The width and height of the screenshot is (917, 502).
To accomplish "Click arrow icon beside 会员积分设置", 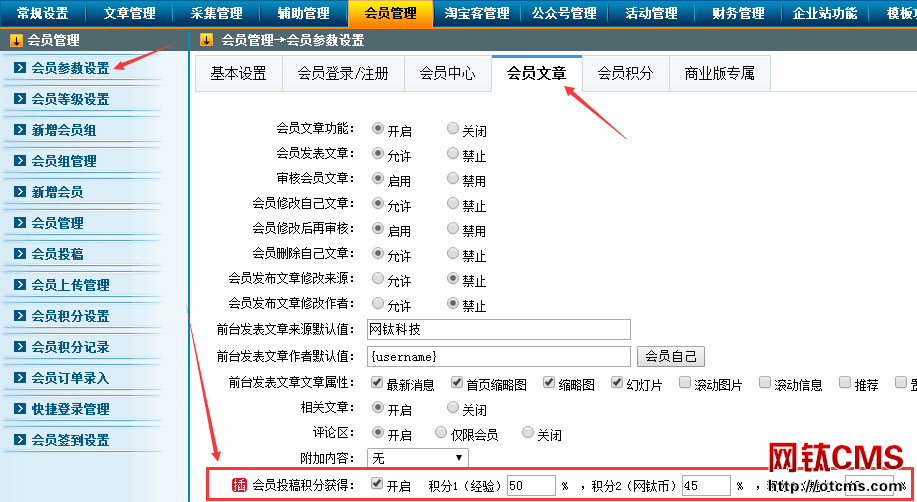I will pyautogui.click(x=21, y=316).
